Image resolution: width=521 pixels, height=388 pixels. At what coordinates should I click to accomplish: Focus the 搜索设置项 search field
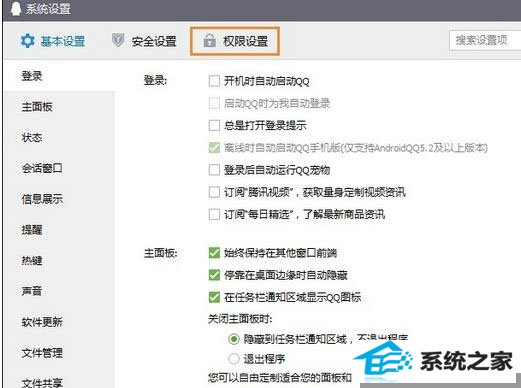coord(485,41)
